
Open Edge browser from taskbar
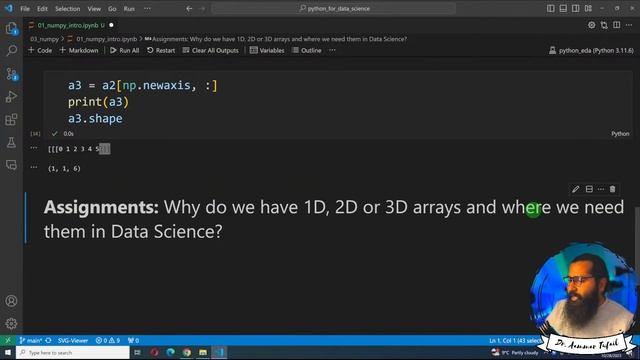click(x=171, y=352)
